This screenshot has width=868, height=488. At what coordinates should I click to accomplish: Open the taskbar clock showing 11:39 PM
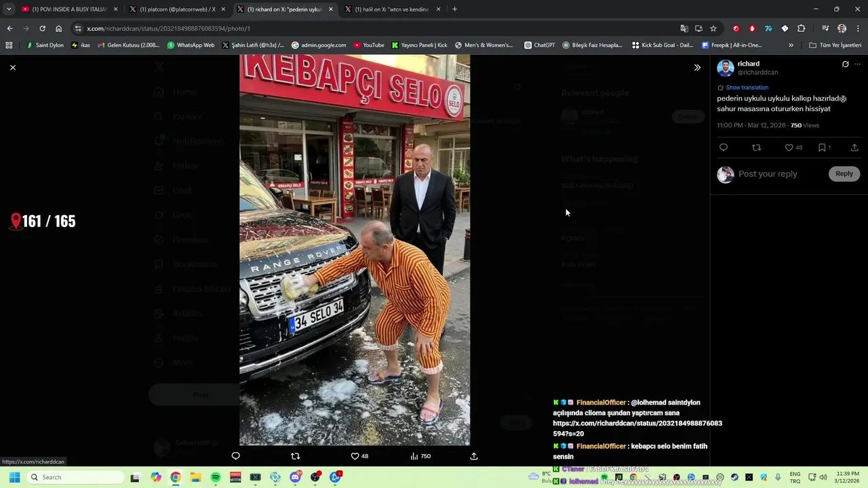848,477
